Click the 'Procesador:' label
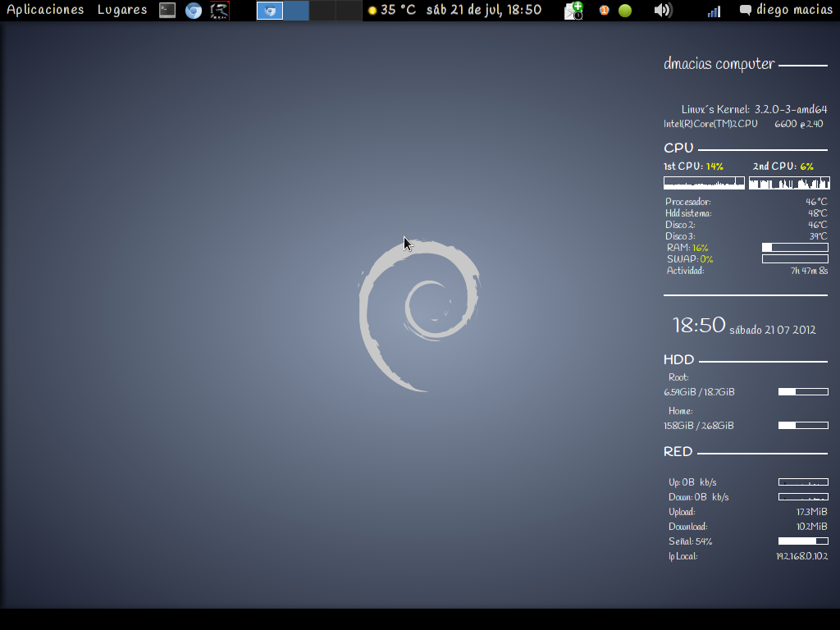Screen dimensions: 840x630 tap(688, 202)
